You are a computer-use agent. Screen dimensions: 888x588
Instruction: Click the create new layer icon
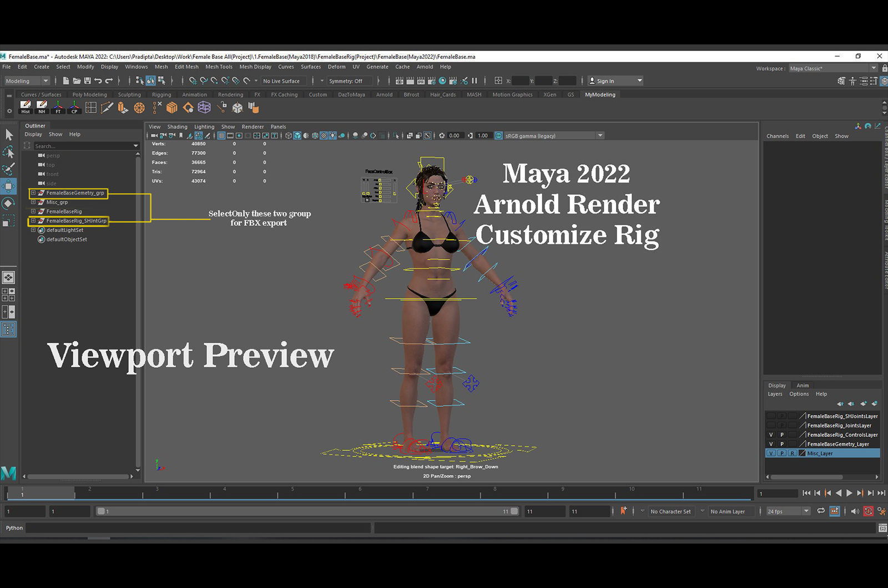[863, 403]
